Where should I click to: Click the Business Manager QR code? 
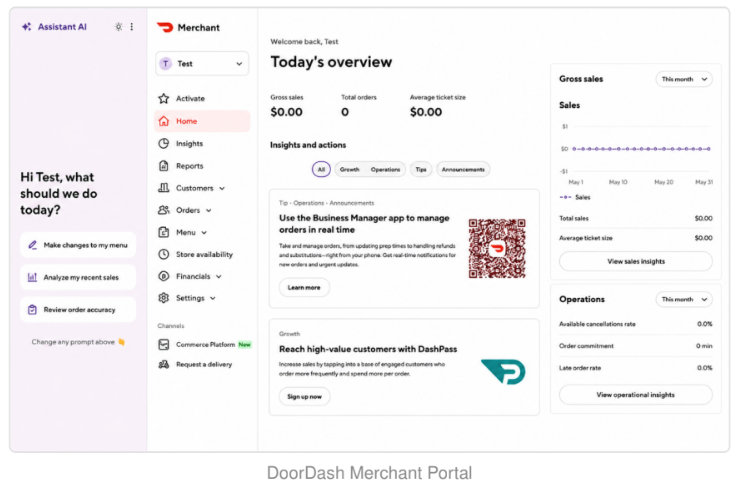pos(497,248)
